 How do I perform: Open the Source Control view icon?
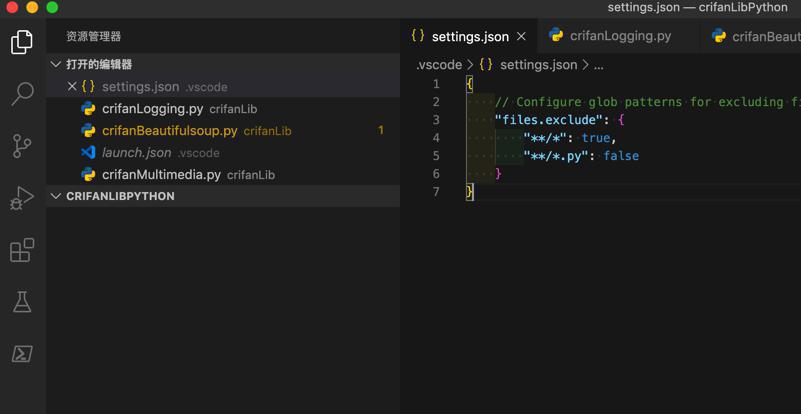(x=22, y=146)
